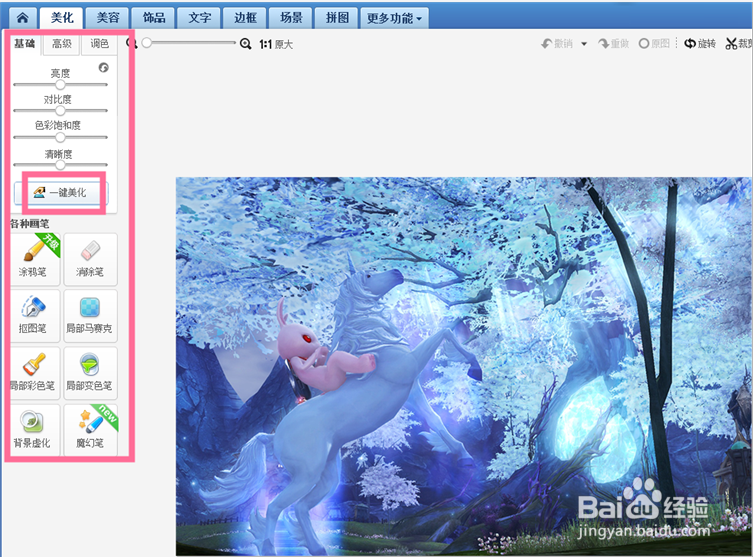Click the 清晰度 sharpness slider handle
753x557 pixels.
[60, 165]
